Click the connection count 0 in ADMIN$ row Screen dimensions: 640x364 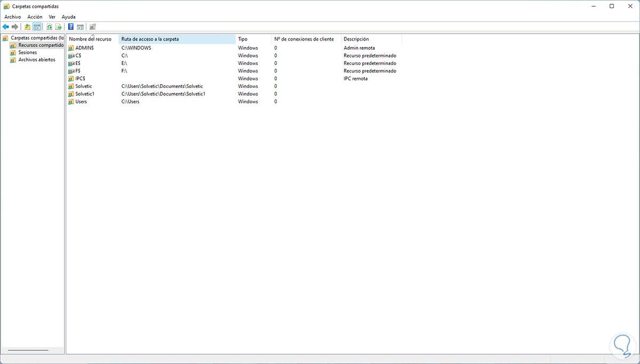[x=276, y=48]
